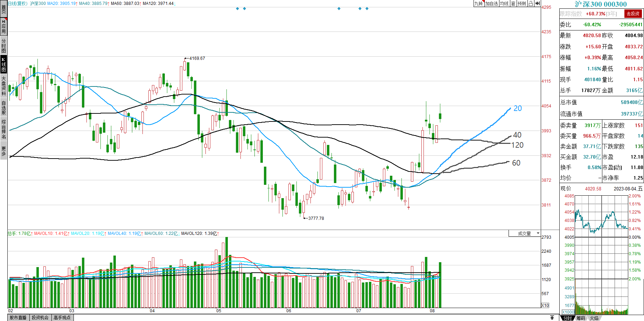Click the padlock lock-chart icon
Screen dimensions: 644x321
[531, 4]
